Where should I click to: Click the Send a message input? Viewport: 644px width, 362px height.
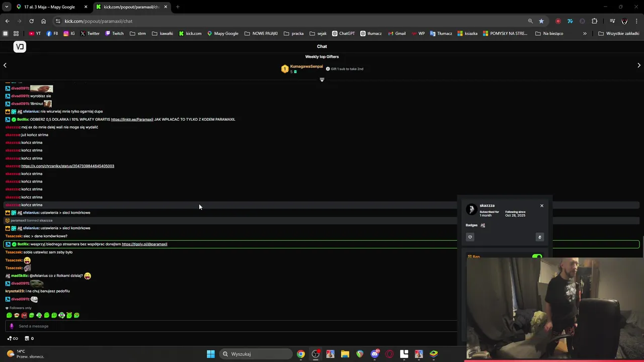coord(231,326)
